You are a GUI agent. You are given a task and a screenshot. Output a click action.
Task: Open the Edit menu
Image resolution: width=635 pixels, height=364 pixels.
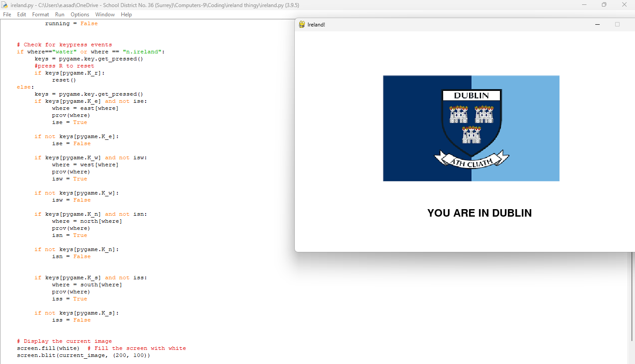(x=22, y=15)
